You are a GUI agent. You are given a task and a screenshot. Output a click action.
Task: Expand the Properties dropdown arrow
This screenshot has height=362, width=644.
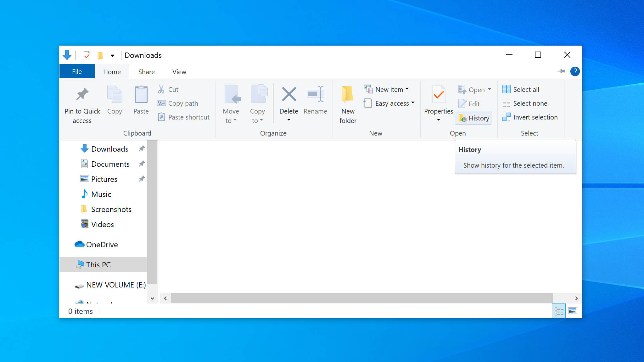click(439, 120)
